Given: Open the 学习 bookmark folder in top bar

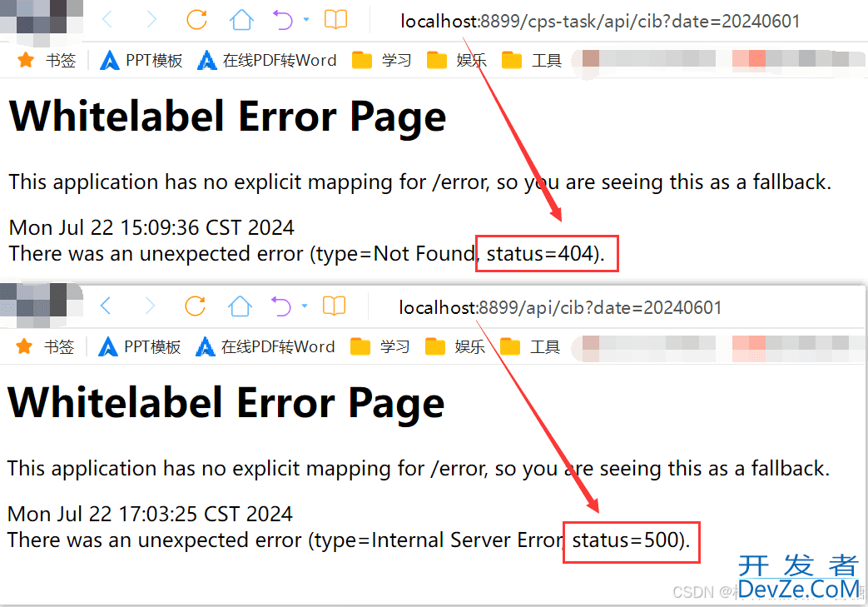Looking at the screenshot, I should pyautogui.click(x=381, y=60).
